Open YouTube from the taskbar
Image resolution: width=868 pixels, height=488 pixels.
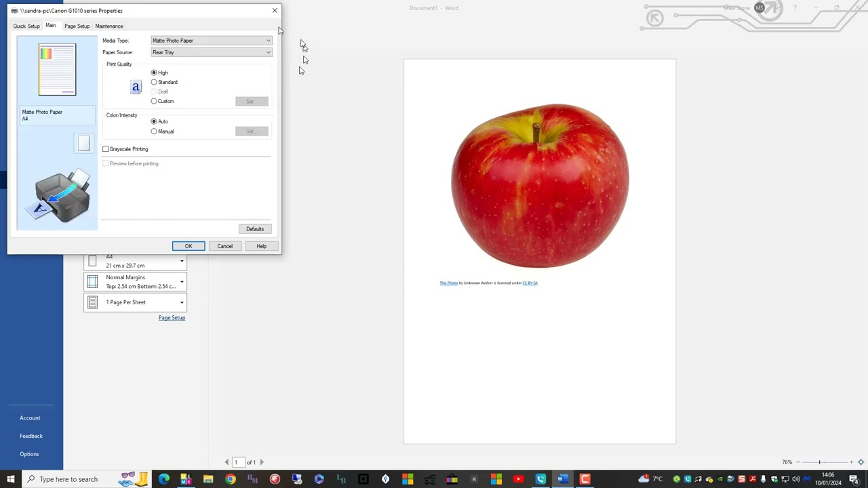coord(518,479)
